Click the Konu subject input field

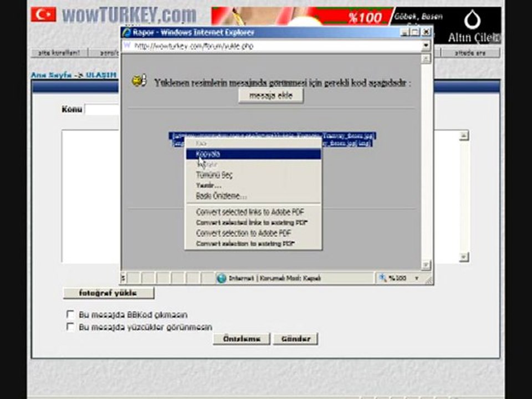[x=102, y=109]
